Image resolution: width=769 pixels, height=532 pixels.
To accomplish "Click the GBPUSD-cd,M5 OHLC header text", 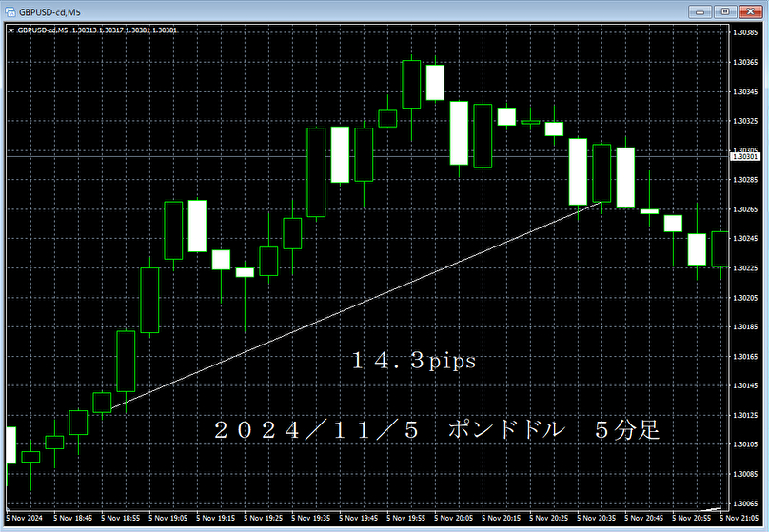I will 97,30.
